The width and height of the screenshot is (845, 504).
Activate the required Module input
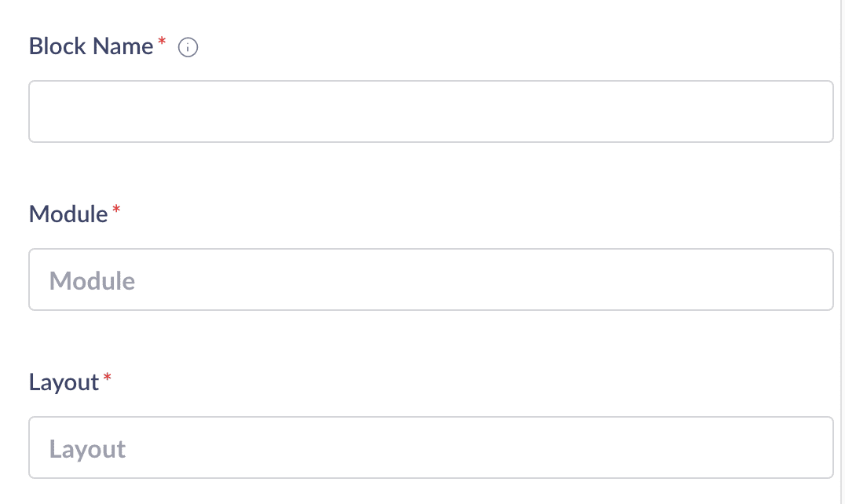click(x=430, y=279)
